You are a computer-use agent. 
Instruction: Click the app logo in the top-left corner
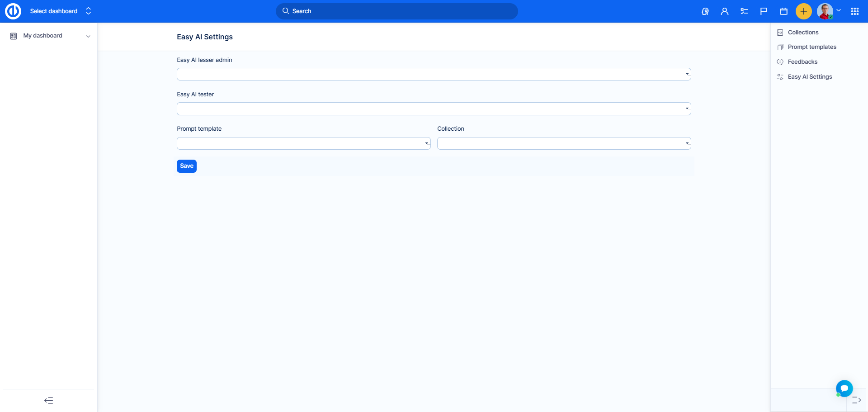tap(13, 11)
